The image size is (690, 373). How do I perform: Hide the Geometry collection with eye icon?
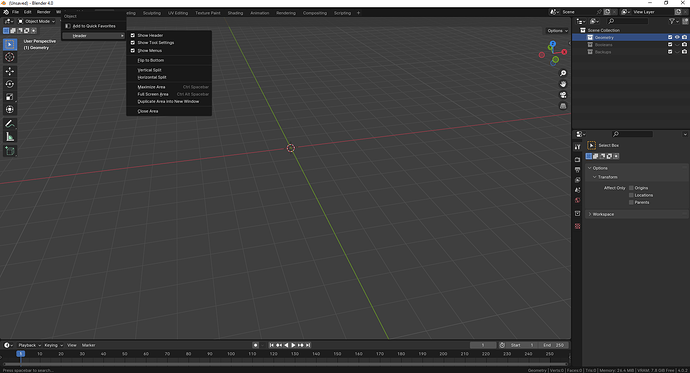[x=677, y=37]
